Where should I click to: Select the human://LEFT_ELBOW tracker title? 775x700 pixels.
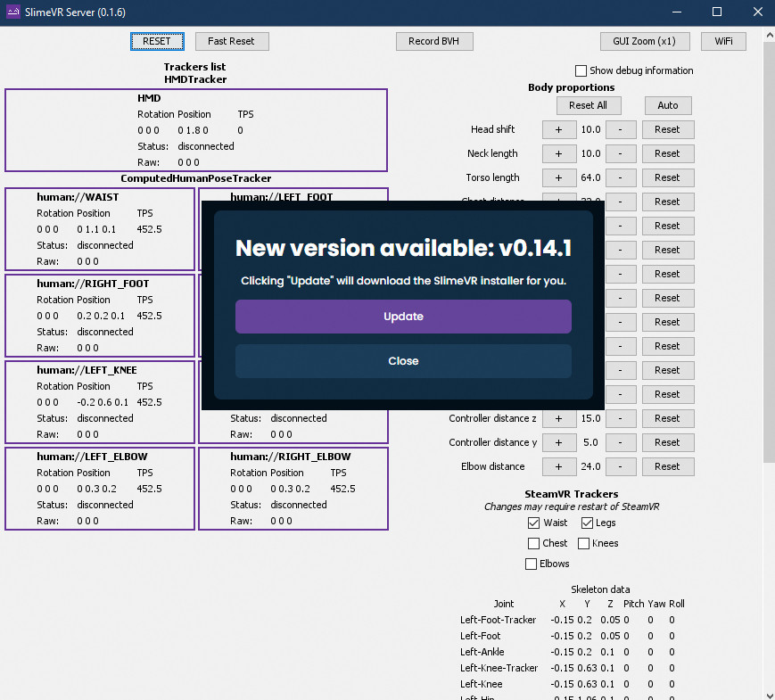[x=92, y=457]
